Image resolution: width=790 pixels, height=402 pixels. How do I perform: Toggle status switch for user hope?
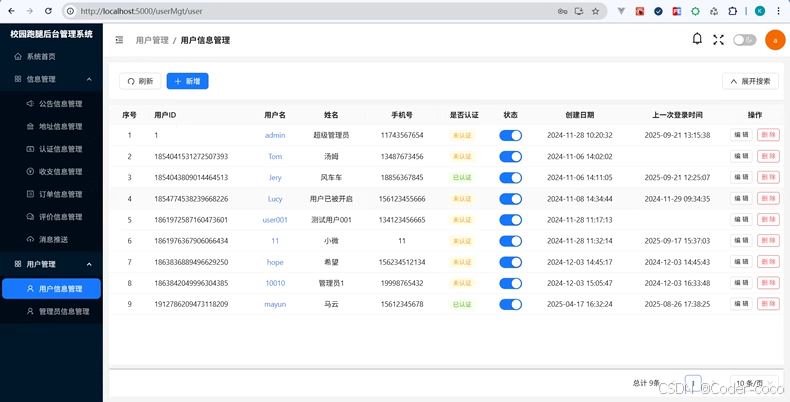click(x=510, y=262)
